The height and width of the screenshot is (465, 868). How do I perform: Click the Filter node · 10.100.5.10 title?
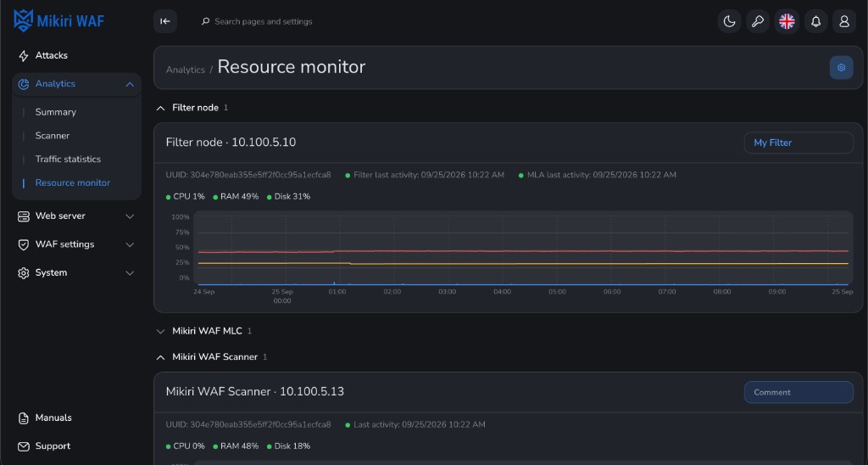coord(231,143)
